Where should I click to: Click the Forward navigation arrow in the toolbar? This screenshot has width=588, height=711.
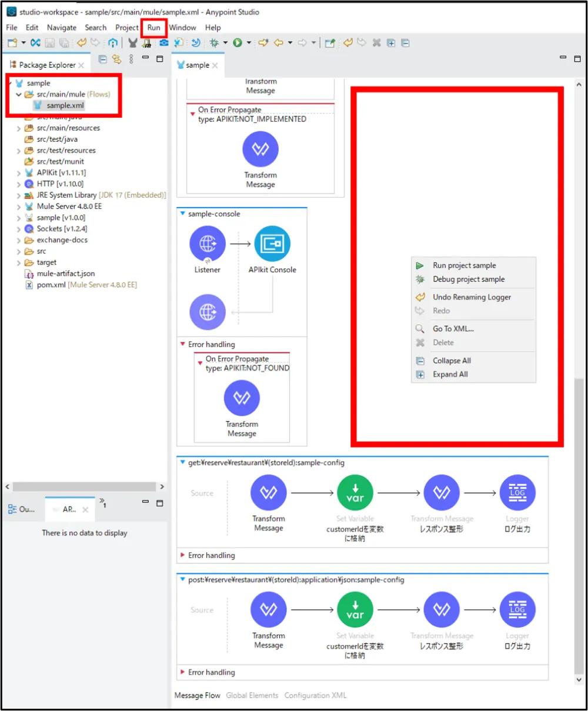302,43
